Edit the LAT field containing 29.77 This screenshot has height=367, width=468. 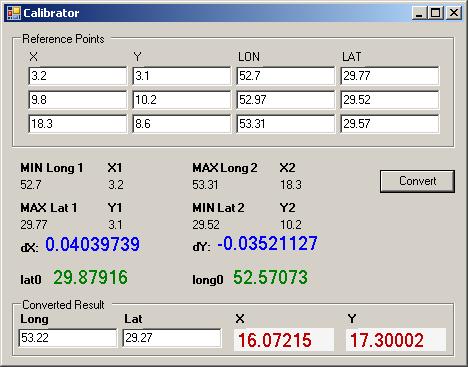(389, 76)
